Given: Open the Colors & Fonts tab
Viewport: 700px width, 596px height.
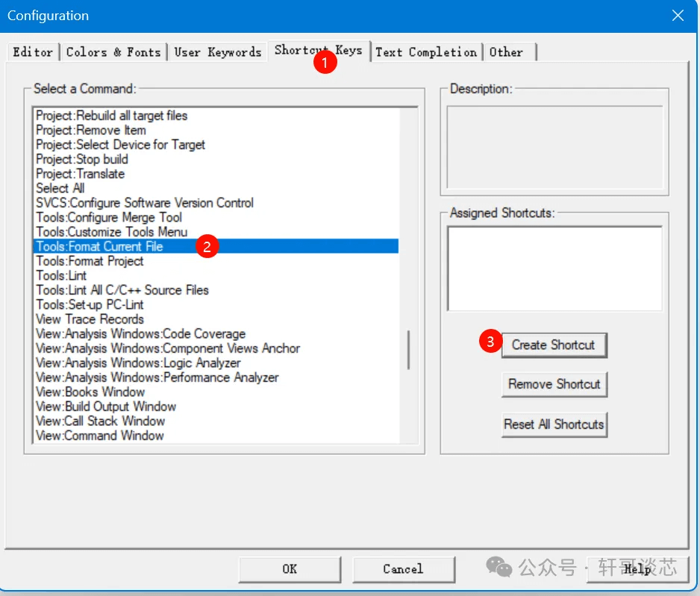Looking at the screenshot, I should coord(113,52).
